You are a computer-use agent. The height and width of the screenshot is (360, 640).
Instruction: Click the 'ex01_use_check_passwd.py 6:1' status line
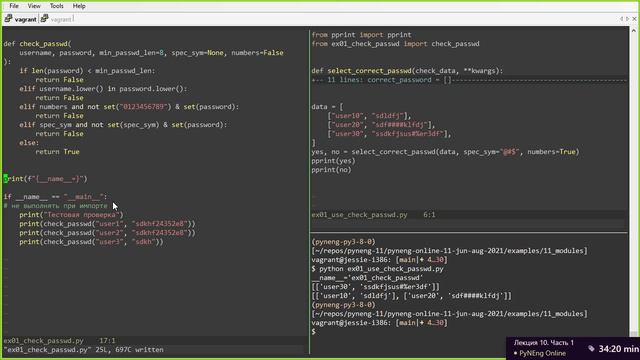[373, 215]
